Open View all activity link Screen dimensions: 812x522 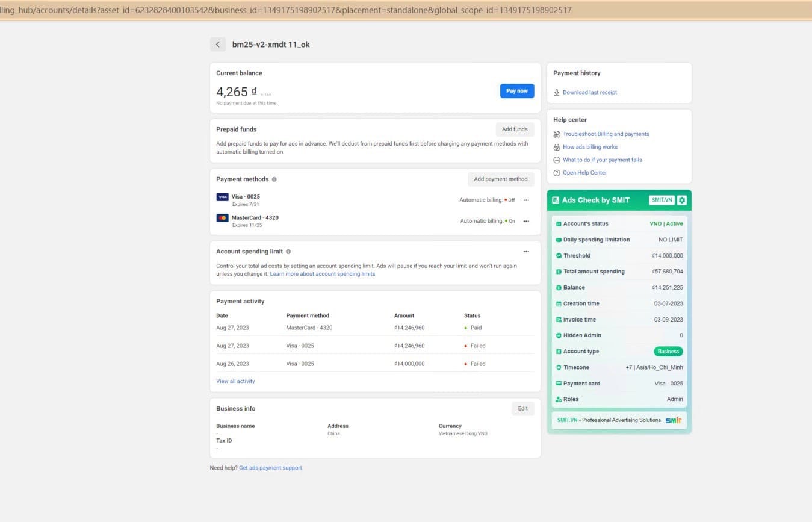coord(235,381)
